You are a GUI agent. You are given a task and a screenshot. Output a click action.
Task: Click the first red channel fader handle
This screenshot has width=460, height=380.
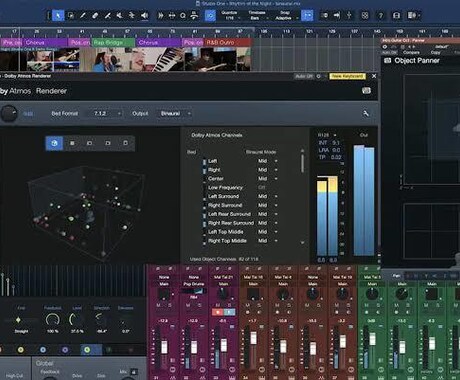[253, 338]
